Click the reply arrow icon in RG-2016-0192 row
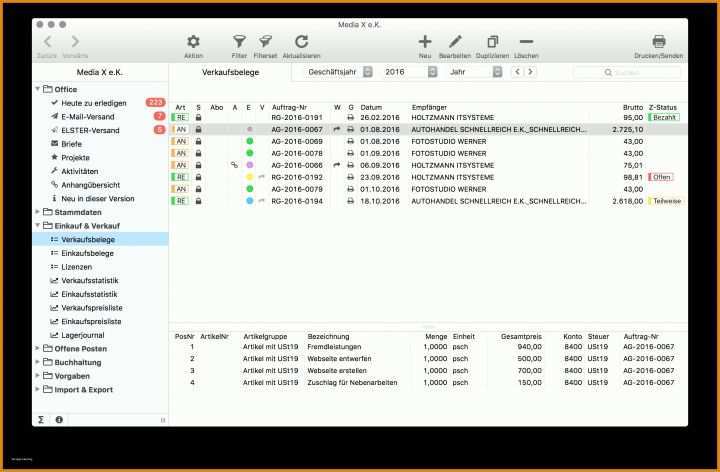 [262, 177]
